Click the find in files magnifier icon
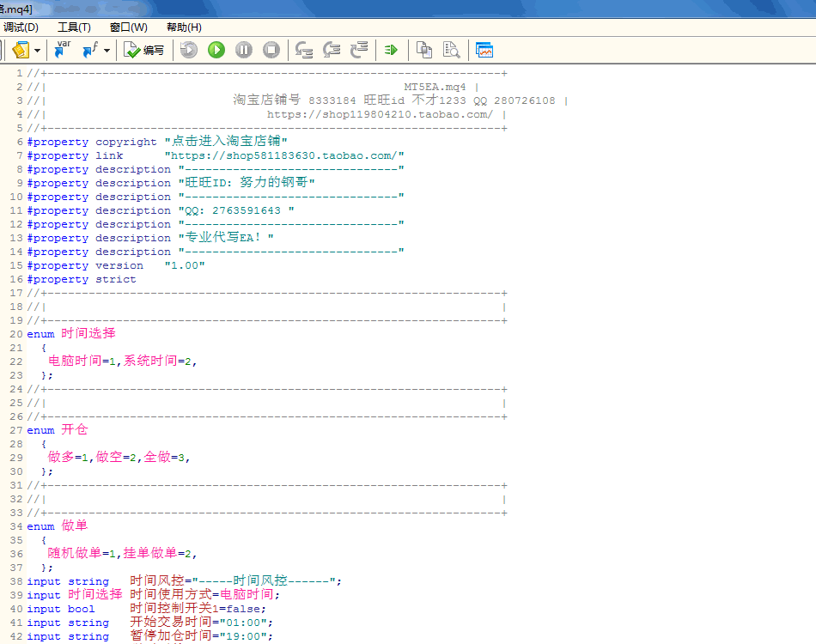 pyautogui.click(x=451, y=50)
